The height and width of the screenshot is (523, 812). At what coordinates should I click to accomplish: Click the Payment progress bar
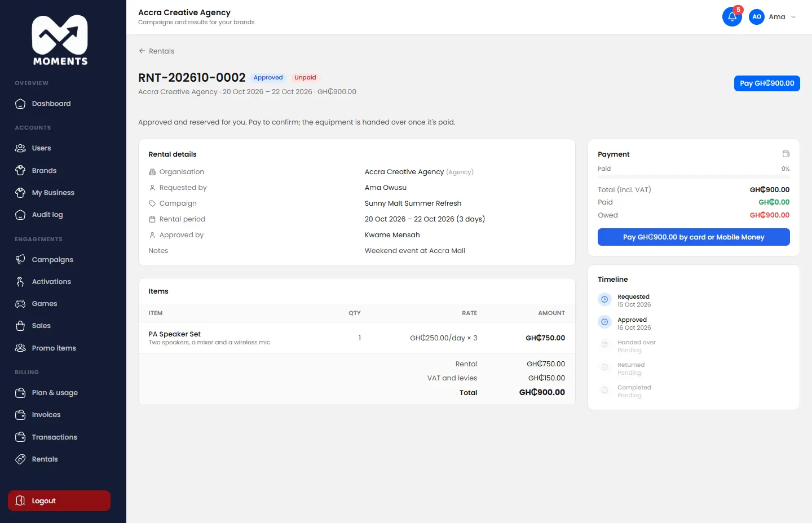click(x=694, y=177)
